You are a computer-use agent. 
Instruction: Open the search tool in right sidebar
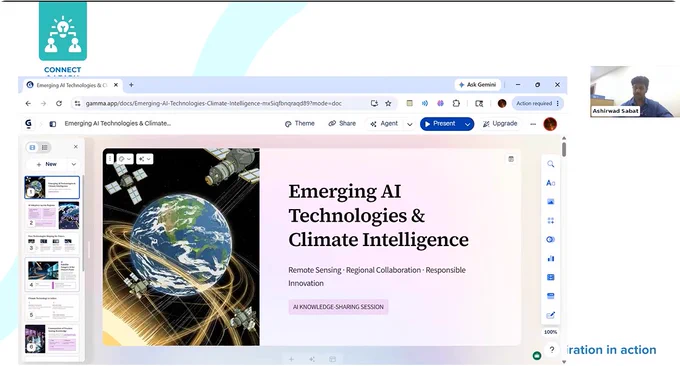pos(550,164)
